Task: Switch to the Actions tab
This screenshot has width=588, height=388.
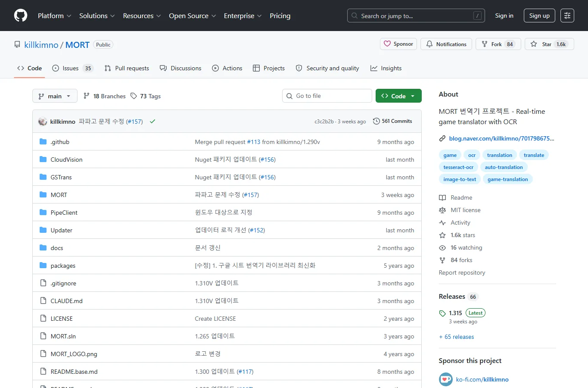Action: click(227, 68)
